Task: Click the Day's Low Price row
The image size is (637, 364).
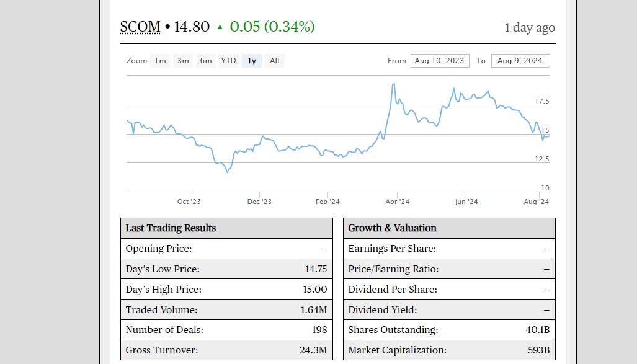Action: pyautogui.click(x=226, y=269)
